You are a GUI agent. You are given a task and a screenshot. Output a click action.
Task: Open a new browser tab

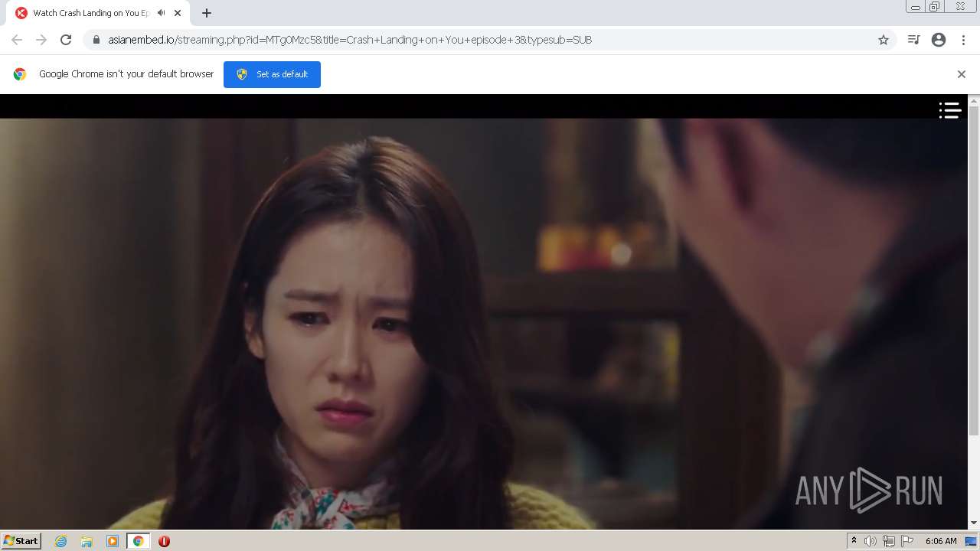coord(207,13)
